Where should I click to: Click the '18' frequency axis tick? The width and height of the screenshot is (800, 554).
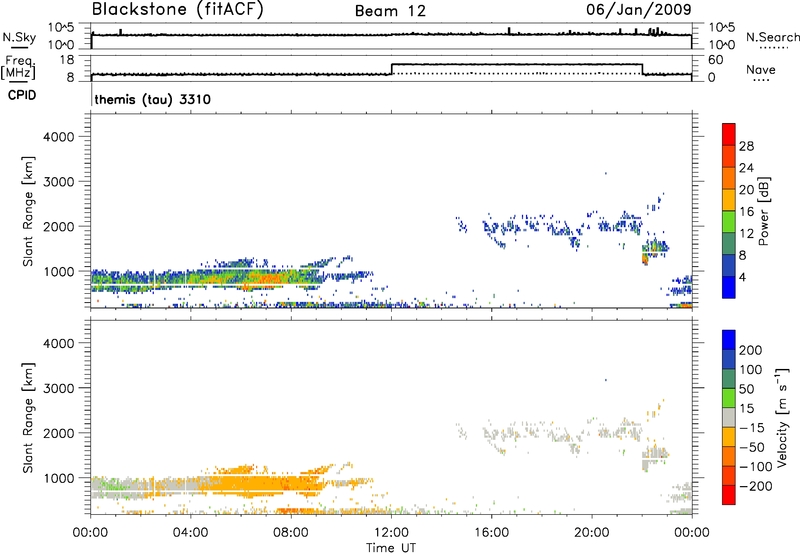66,60
